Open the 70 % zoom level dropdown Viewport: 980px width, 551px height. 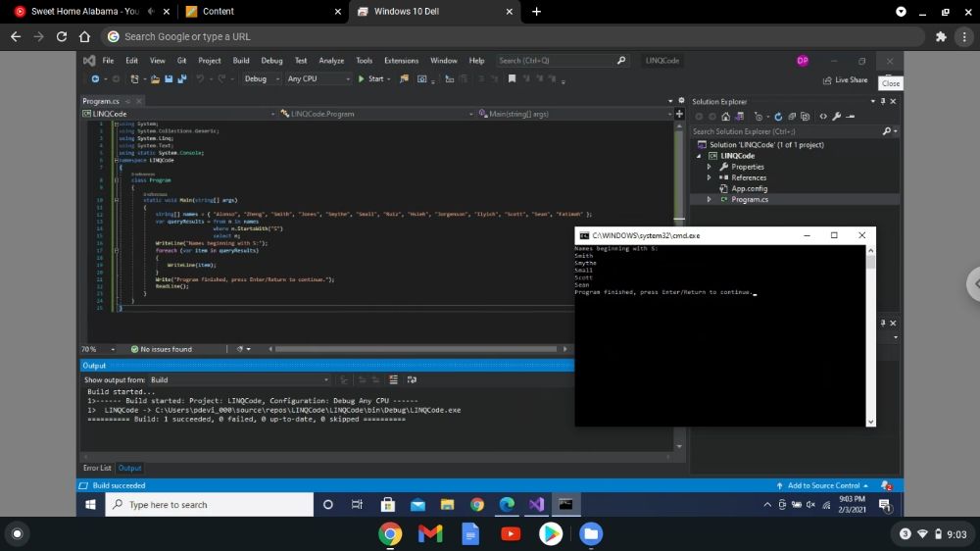click(x=98, y=349)
